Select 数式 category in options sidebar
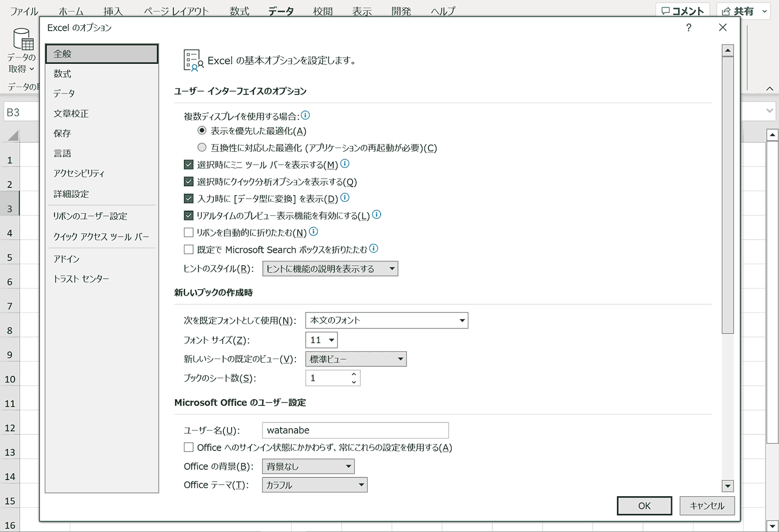 coord(102,74)
